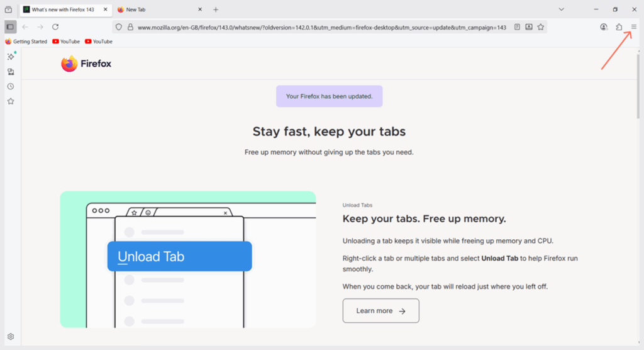The height and width of the screenshot is (350, 644).
Task: Open Bookmarks star icon in sidebar
Action: 11,101
